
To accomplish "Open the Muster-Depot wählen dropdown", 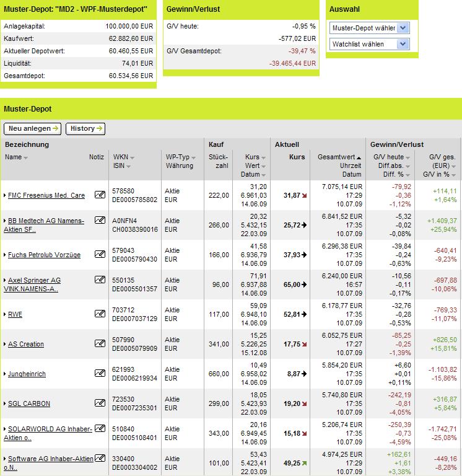I will (x=370, y=28).
